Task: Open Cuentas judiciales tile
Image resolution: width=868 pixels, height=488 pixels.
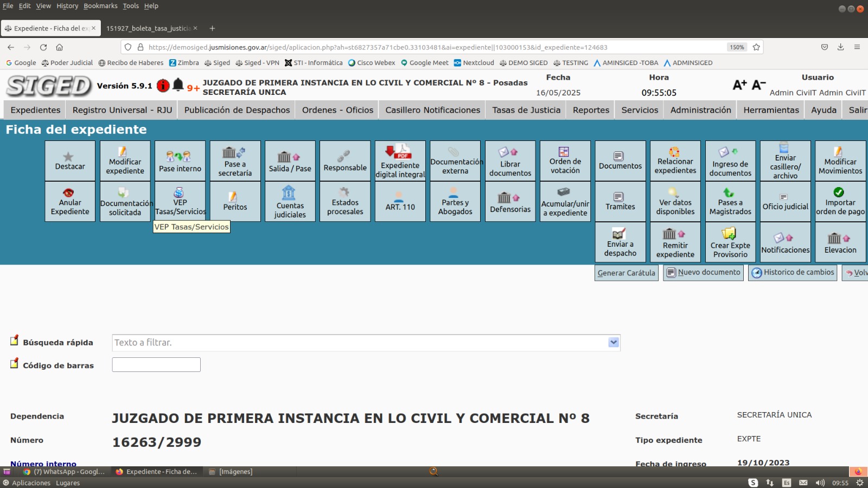Action: [290, 202]
